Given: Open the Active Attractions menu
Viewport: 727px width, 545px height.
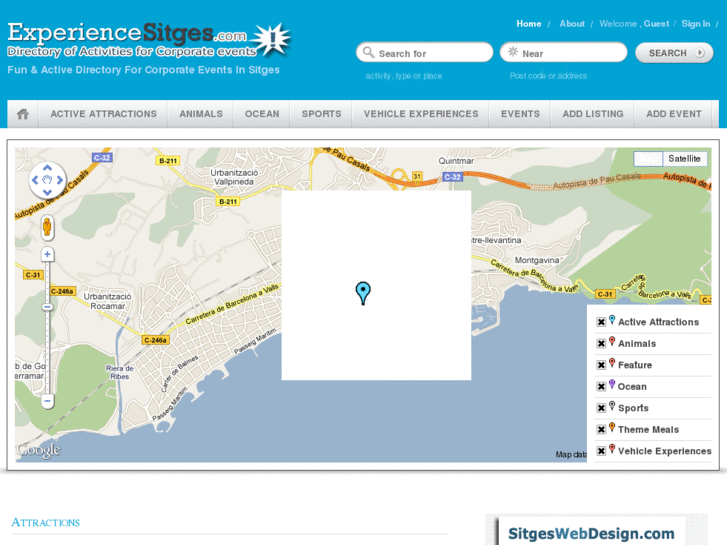Looking at the screenshot, I should click(103, 114).
